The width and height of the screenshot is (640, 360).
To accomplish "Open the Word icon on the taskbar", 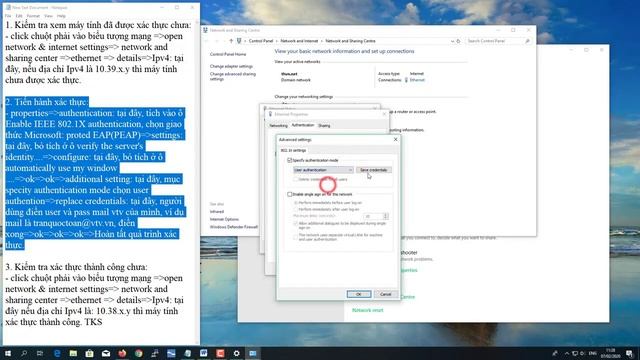I will click(204, 353).
